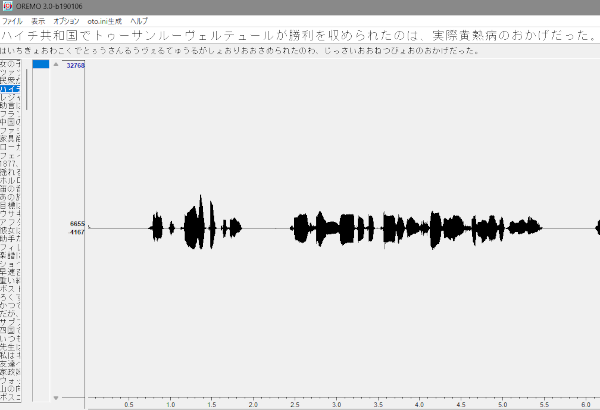Select list entry starting with 友達

tap(10, 364)
